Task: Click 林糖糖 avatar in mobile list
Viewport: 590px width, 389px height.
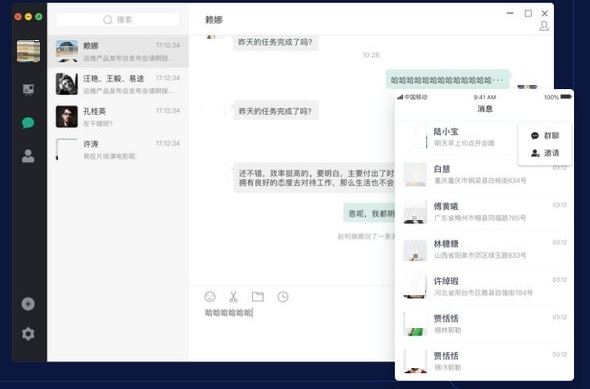Action: click(x=415, y=249)
